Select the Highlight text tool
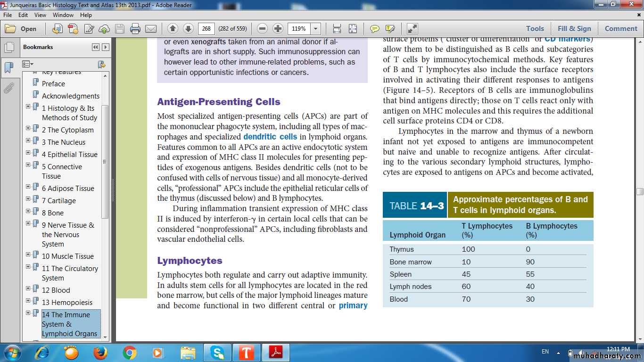 tap(390, 29)
